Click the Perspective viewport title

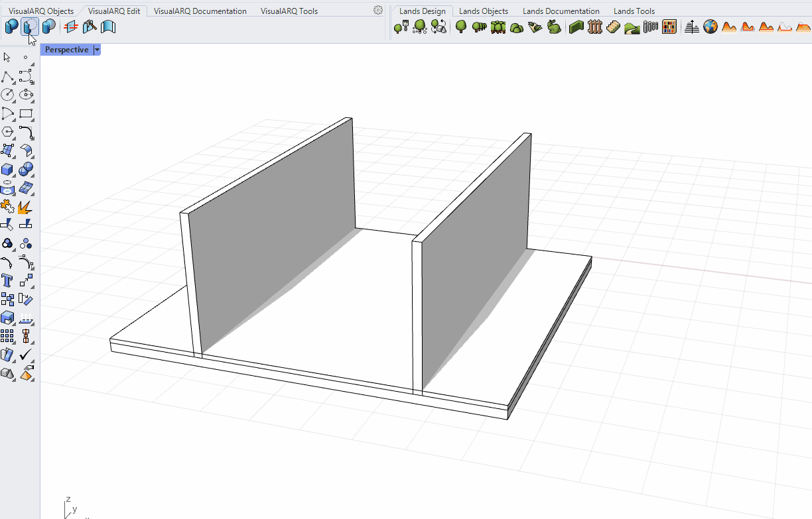click(x=67, y=50)
